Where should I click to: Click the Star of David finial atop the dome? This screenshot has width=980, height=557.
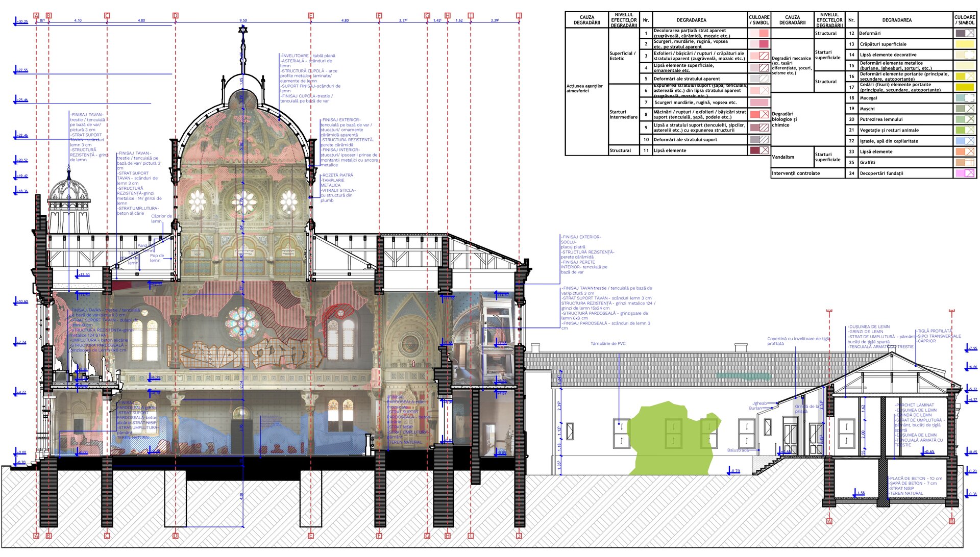click(243, 30)
